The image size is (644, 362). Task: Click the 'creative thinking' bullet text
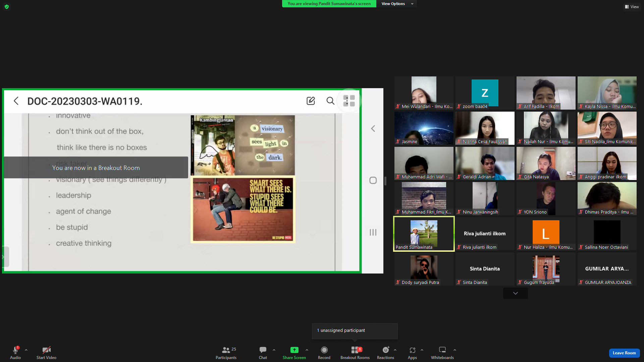pyautogui.click(x=84, y=243)
